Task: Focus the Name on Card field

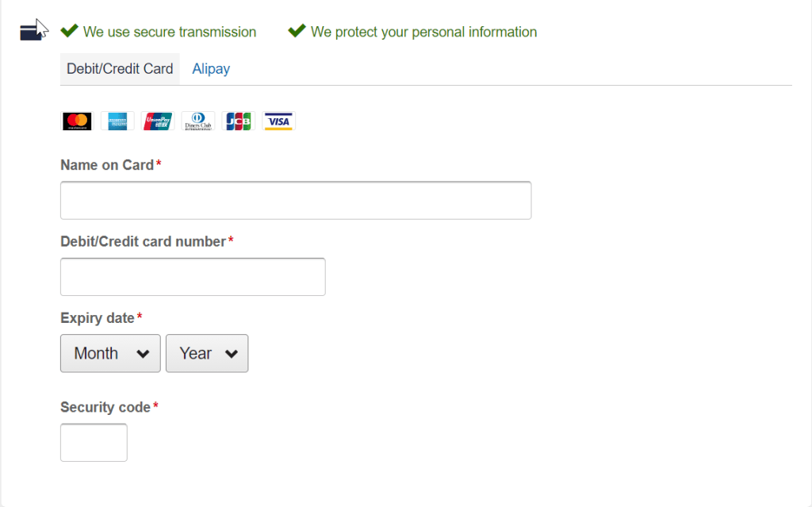Action: (x=296, y=200)
